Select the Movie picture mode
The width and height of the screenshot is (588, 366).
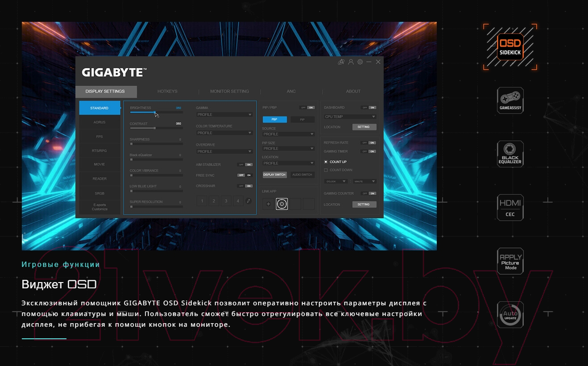click(x=99, y=164)
